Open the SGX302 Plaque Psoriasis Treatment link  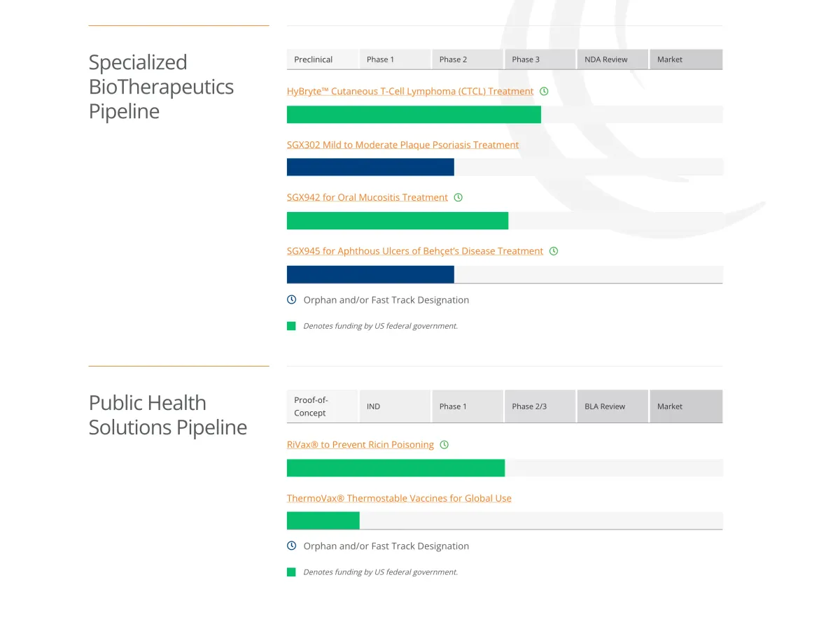pyautogui.click(x=402, y=145)
